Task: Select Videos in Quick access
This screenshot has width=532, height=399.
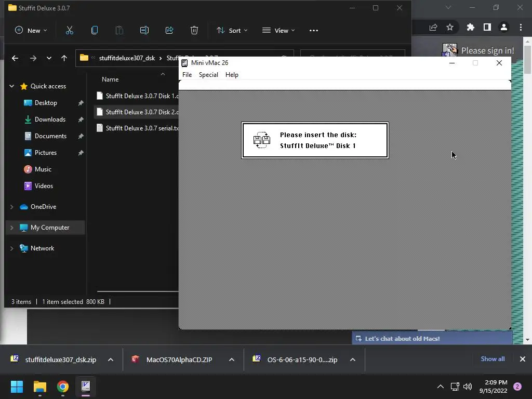Action: [44, 186]
